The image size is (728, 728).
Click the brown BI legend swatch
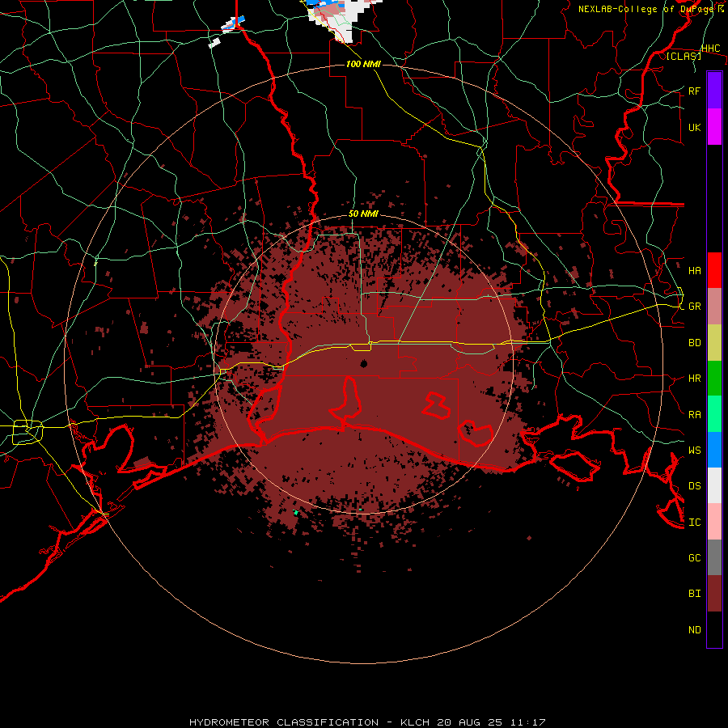pos(714,594)
